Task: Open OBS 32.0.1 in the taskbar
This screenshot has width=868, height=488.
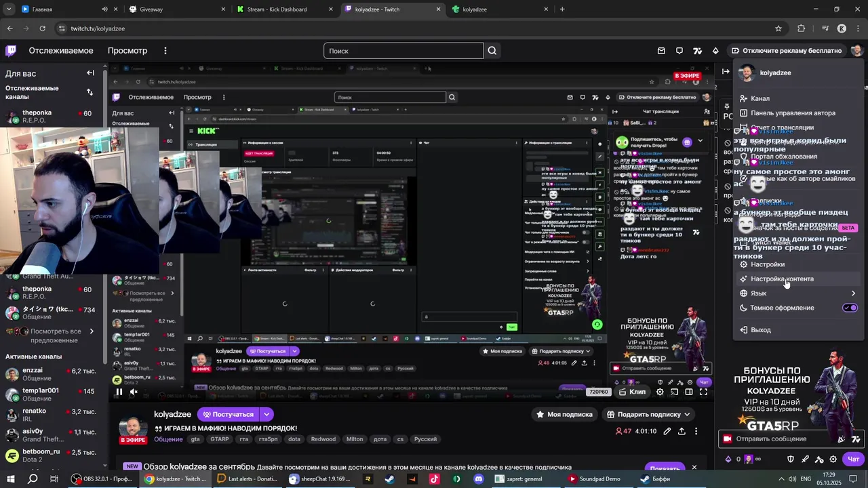Action: [x=104, y=479]
